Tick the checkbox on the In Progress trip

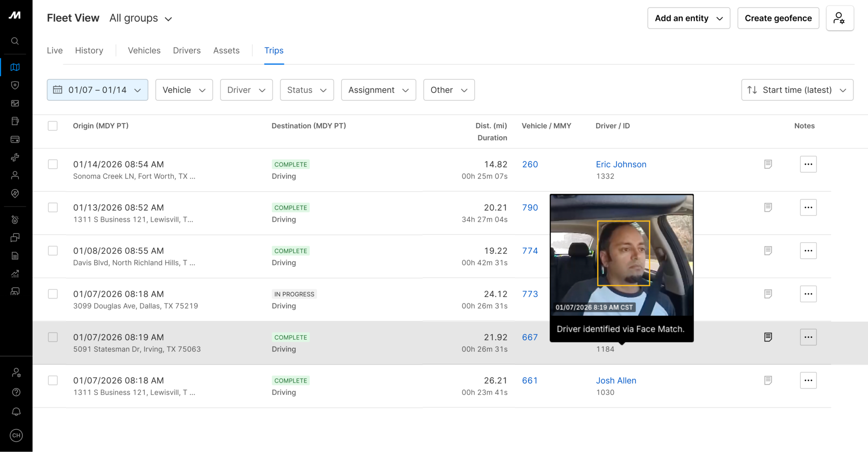pyautogui.click(x=53, y=294)
